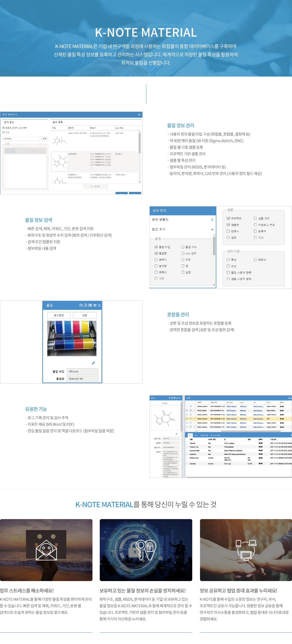Click the cart icon in Mixture 물질 header

pyautogui.click(x=95, y=305)
